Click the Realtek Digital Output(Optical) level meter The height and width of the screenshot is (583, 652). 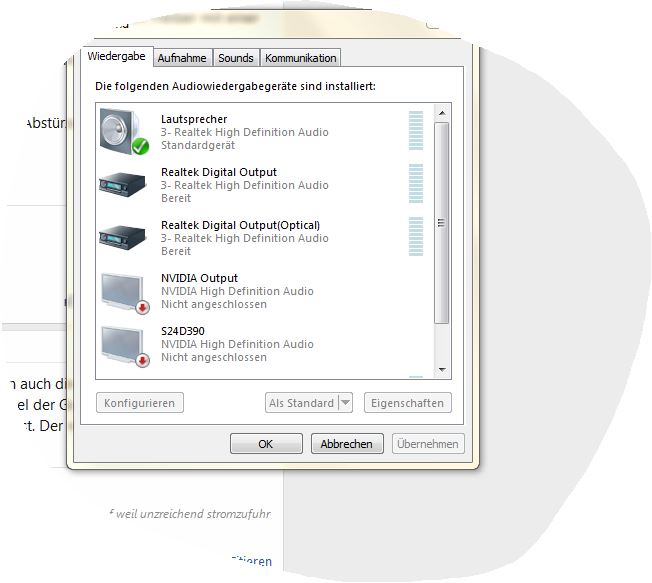pyautogui.click(x=416, y=236)
